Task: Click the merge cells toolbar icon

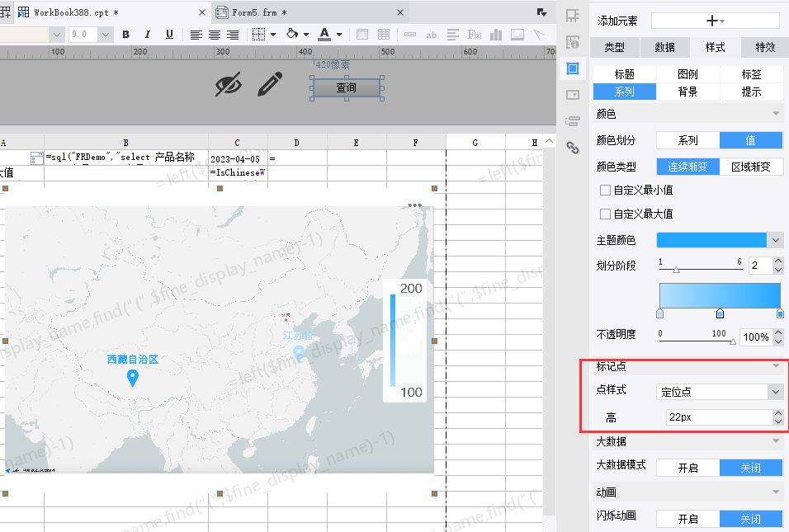Action: click(x=362, y=35)
